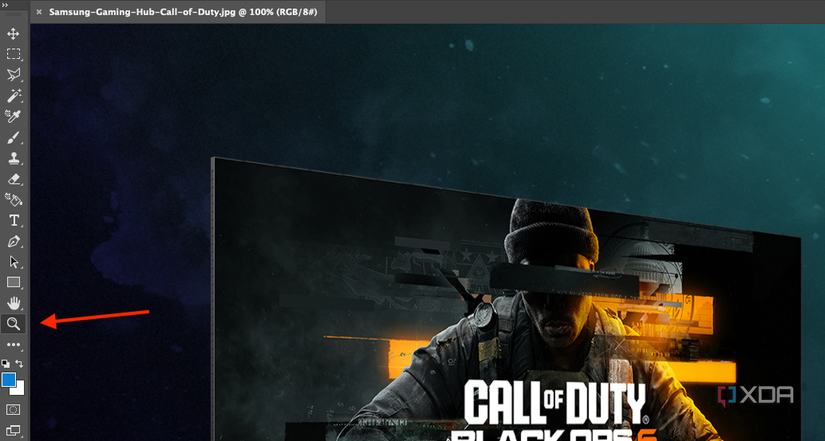Viewport: 825px width, 441px height.
Task: Open the Edit Toolbar three-dots menu
Action: point(13,345)
